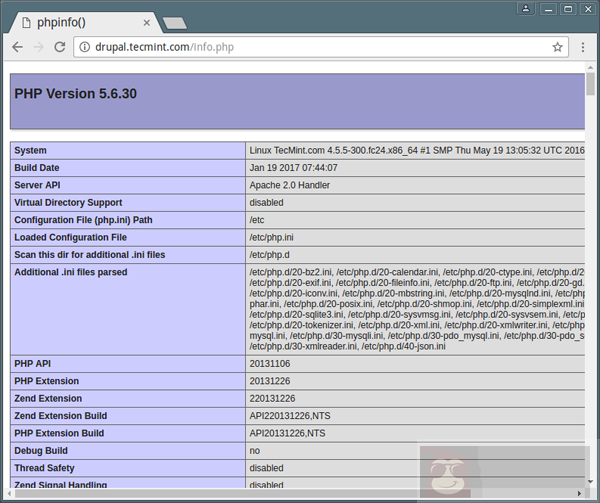This screenshot has height=503, width=600.
Task: Open the Chrome user profile button
Action: 526,8
